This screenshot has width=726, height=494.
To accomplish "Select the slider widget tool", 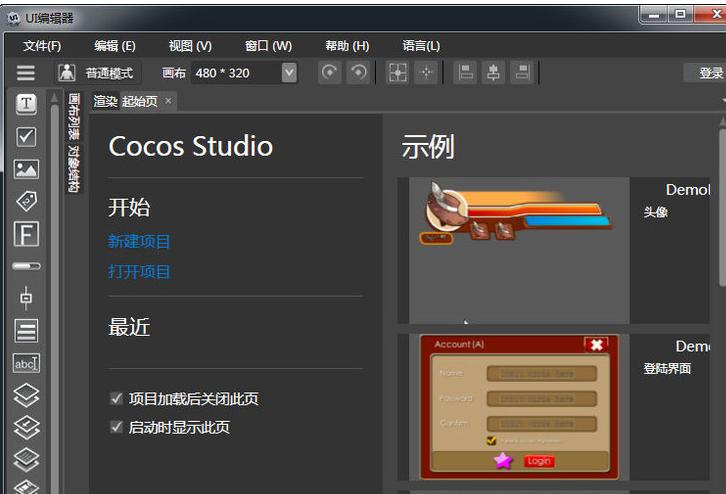I will click(x=26, y=298).
